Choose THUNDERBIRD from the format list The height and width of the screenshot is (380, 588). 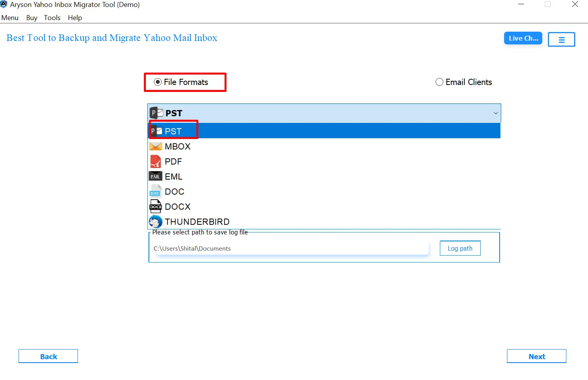(x=324, y=222)
